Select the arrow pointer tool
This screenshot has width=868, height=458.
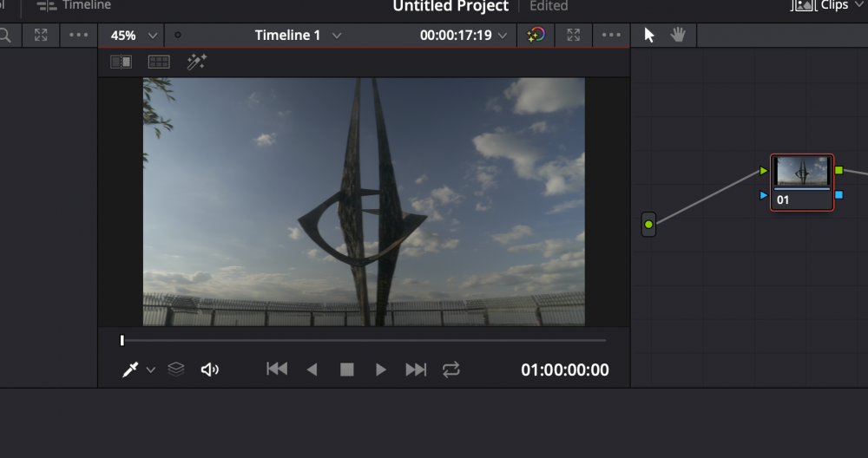click(649, 35)
